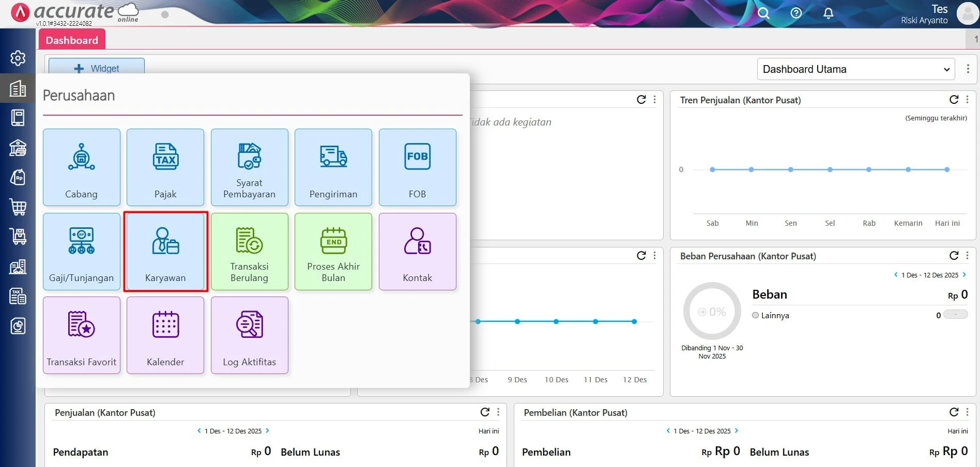Toggle the Lainnya legend radio marker
980x467 pixels.
756,315
